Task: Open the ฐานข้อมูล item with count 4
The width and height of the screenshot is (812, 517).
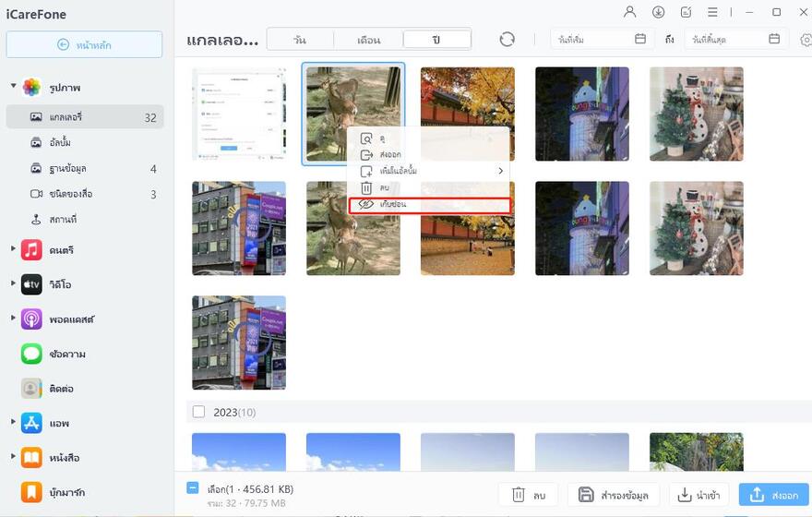Action: point(85,168)
